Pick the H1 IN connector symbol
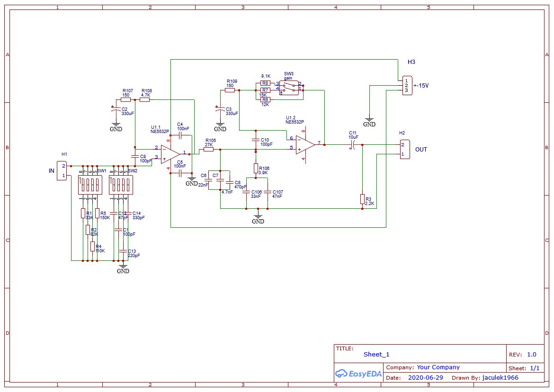Screen dimensions: 554x392 [x=63, y=170]
